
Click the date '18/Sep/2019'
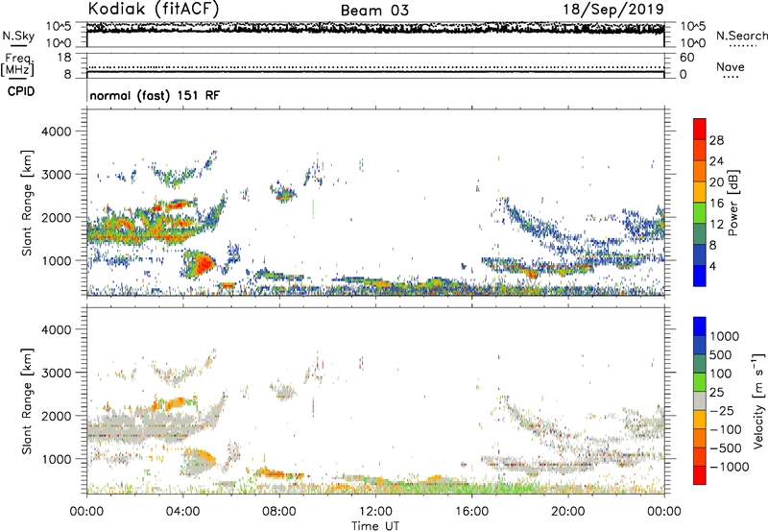pyautogui.click(x=613, y=9)
